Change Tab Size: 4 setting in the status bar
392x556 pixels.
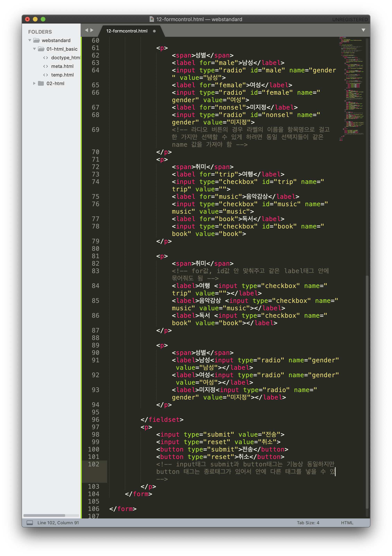(x=308, y=523)
